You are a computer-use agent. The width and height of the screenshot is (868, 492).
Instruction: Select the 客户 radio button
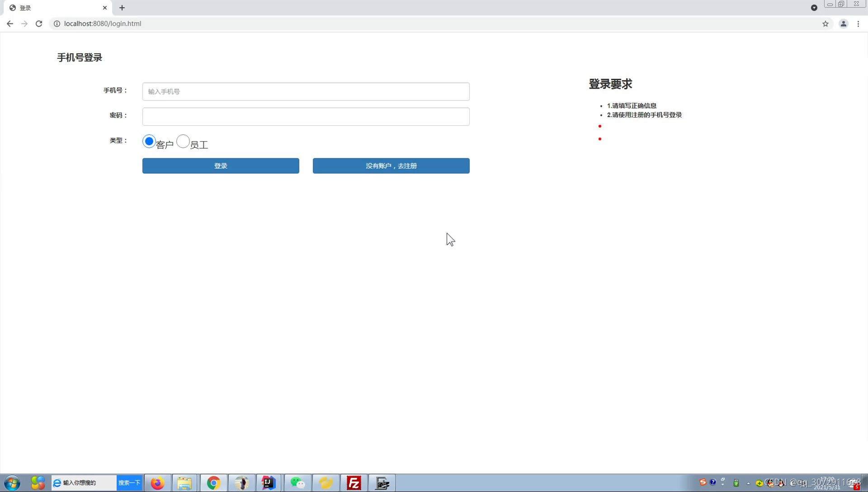click(149, 142)
